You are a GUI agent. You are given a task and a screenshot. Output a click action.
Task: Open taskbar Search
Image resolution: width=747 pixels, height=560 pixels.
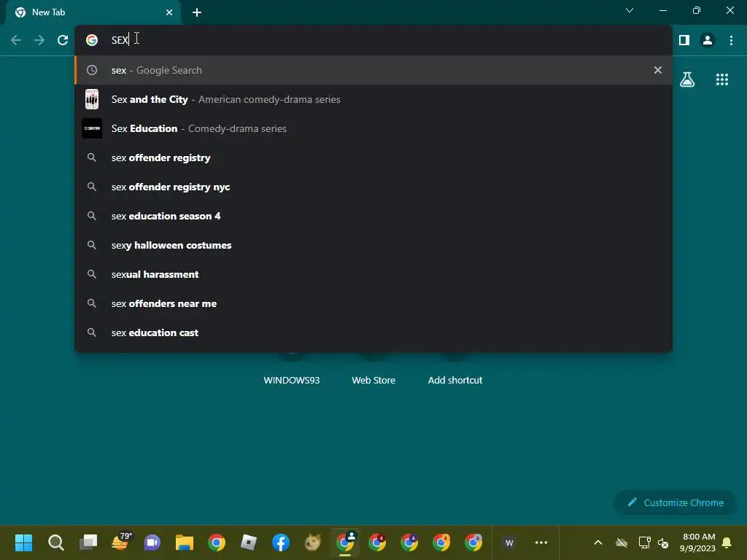click(55, 542)
